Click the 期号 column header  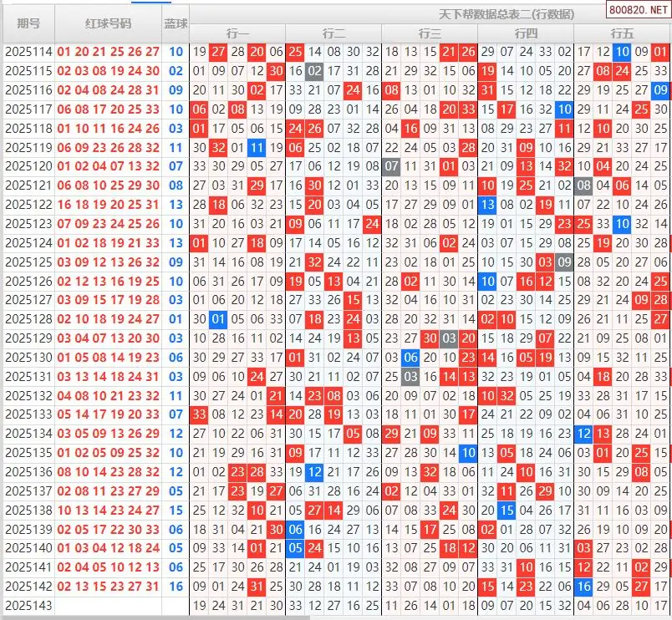[28, 24]
